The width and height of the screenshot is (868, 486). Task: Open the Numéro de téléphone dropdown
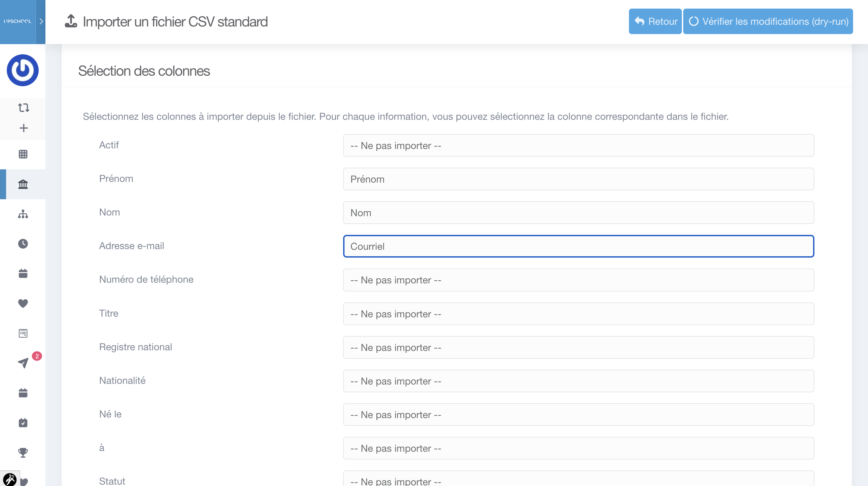[x=578, y=280]
